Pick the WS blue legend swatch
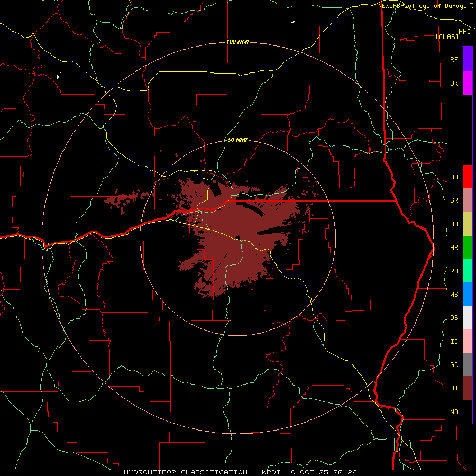Screen dimensions: 476x476 click(x=467, y=294)
